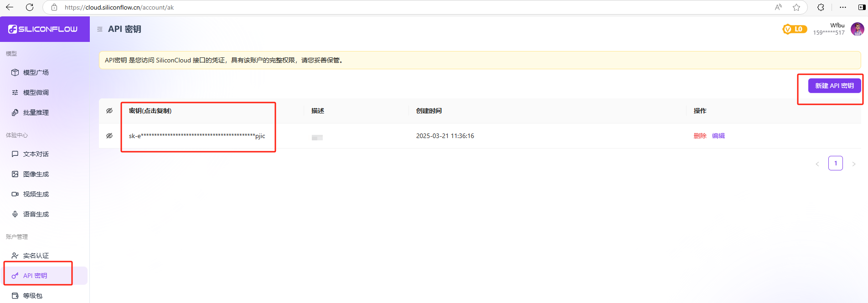Go to next page with right chevron
This screenshot has width=868, height=303.
pos(854,164)
